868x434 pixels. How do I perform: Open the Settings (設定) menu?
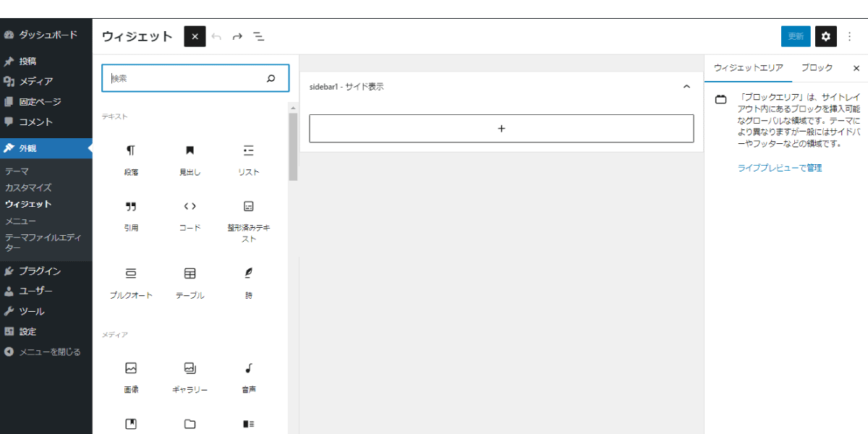[46, 332]
